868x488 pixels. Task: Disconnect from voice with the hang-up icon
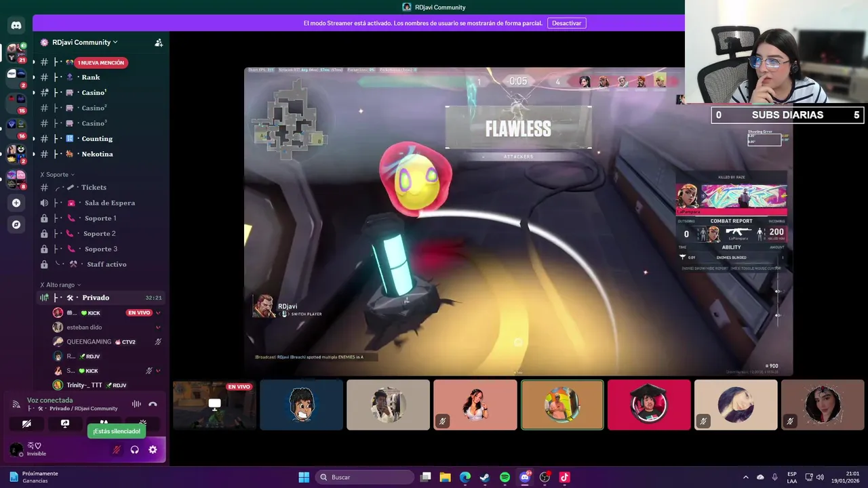(153, 404)
